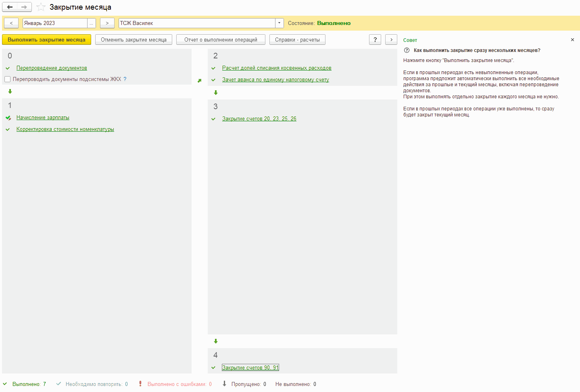580x392 pixels.
Task: Open Отчет о выполнении операций
Action: pos(221,39)
